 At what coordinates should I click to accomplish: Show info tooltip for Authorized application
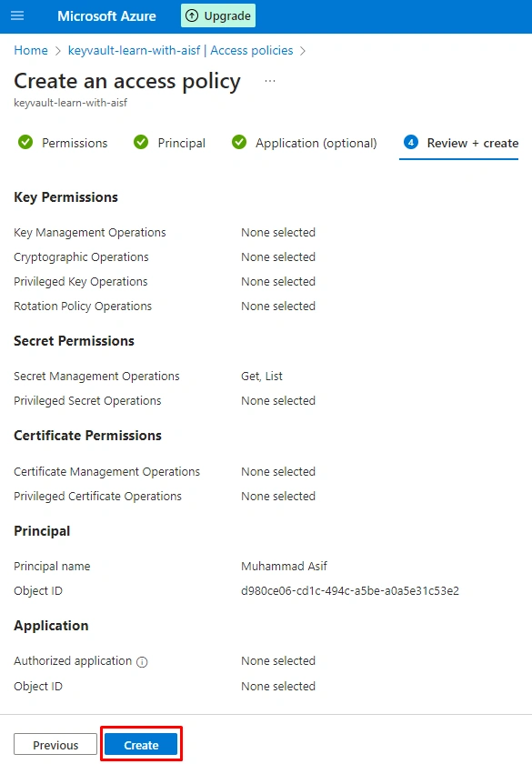pyautogui.click(x=142, y=662)
